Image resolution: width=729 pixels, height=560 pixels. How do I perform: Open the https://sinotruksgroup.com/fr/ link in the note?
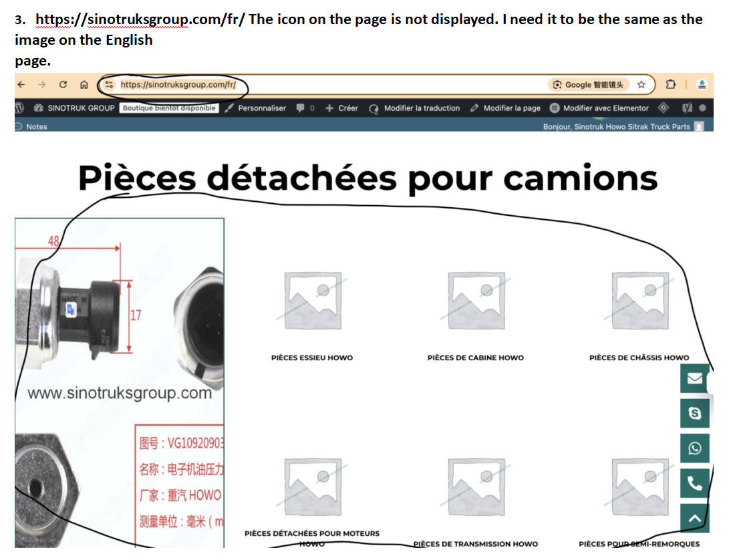click(x=140, y=19)
